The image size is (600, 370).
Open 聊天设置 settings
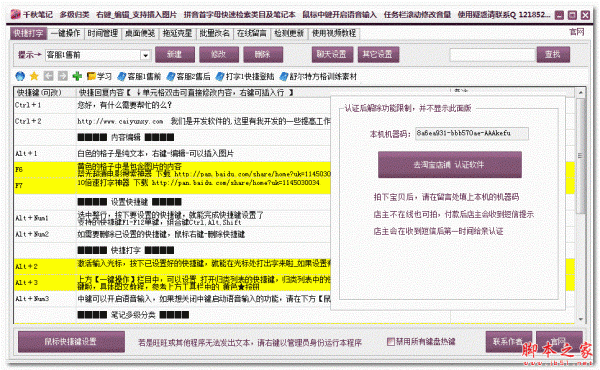332,54
